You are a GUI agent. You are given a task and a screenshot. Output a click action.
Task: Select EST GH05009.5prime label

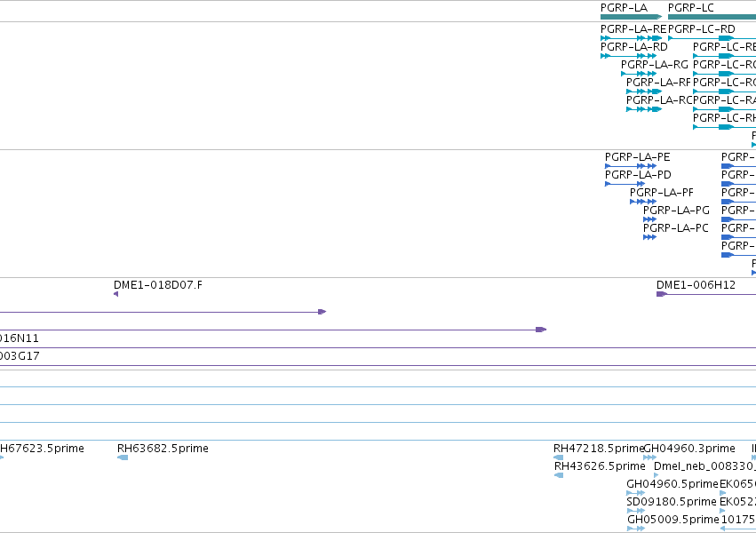(673, 520)
